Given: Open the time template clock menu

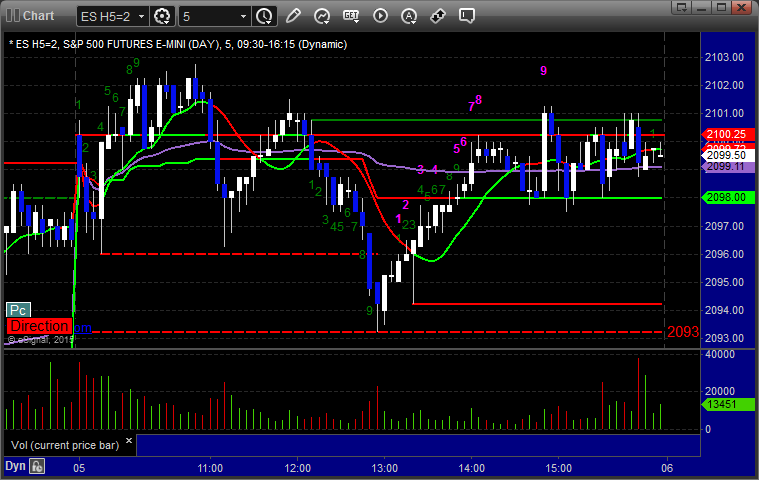Looking at the screenshot, I should click(x=264, y=16).
